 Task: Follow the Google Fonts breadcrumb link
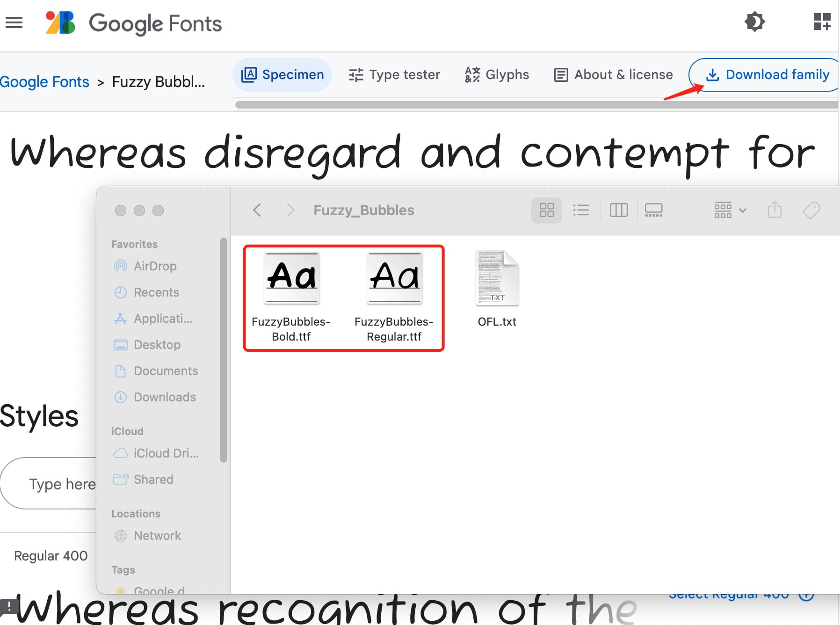pos(44,82)
